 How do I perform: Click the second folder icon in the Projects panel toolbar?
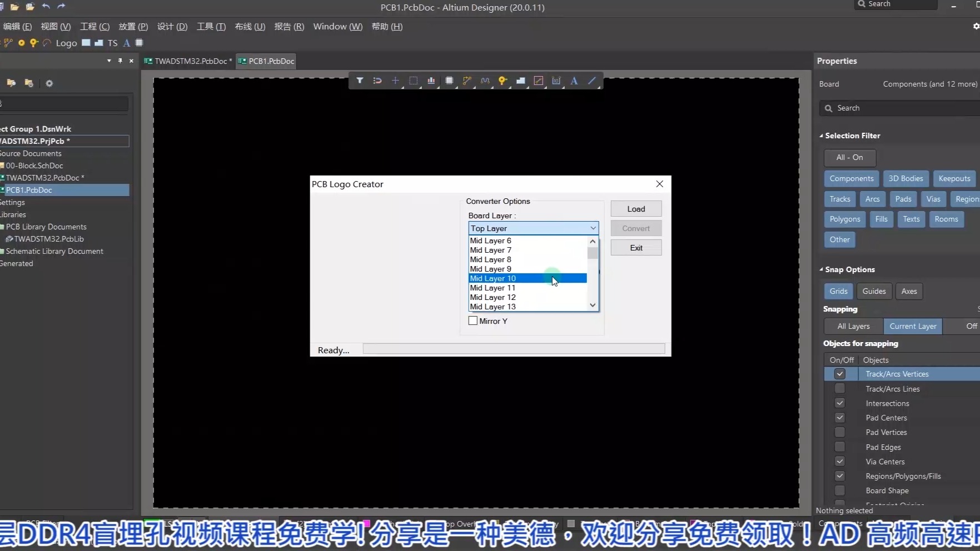point(29,83)
